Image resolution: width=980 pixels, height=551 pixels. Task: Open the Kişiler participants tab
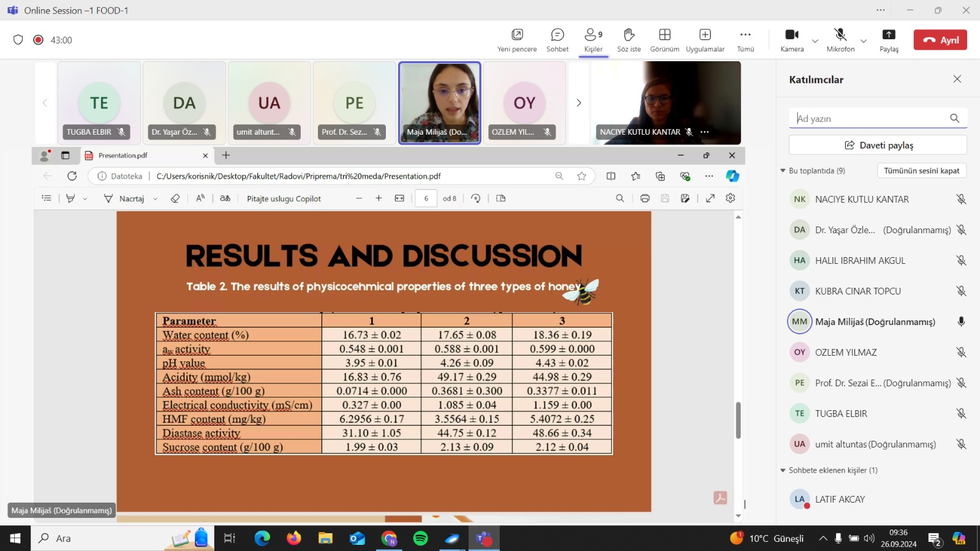pyautogui.click(x=593, y=40)
